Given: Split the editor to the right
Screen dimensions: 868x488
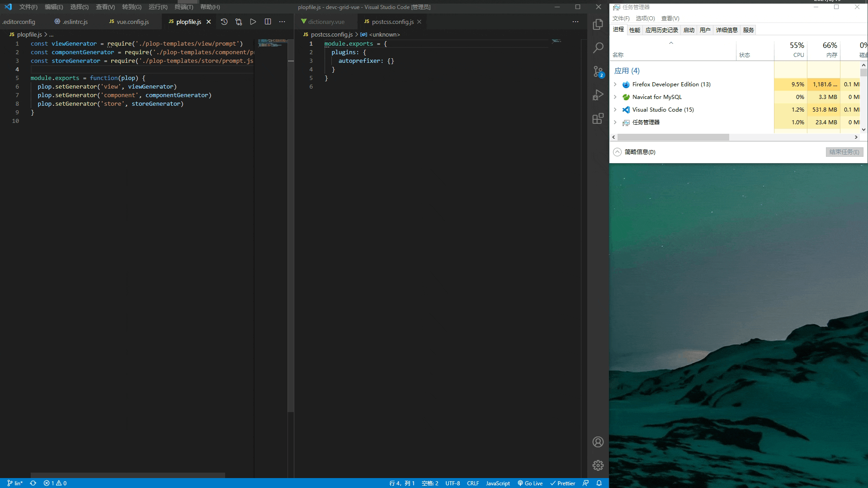Looking at the screenshot, I should coord(268,22).
